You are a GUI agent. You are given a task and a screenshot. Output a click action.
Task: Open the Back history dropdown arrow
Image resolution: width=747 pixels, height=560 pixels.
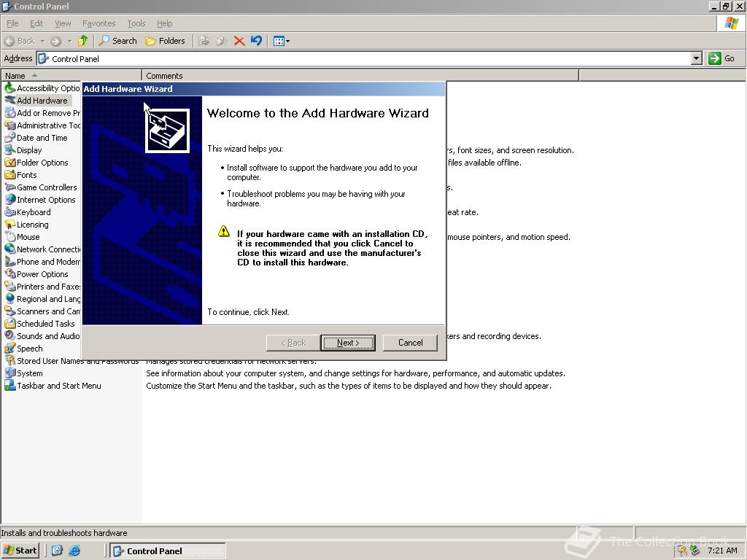[42, 41]
